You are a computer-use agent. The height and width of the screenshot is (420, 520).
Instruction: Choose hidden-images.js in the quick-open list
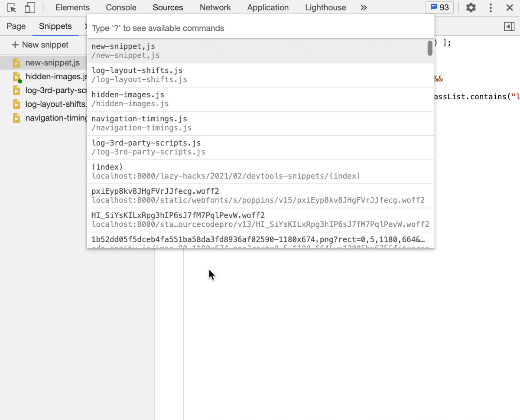(260, 99)
